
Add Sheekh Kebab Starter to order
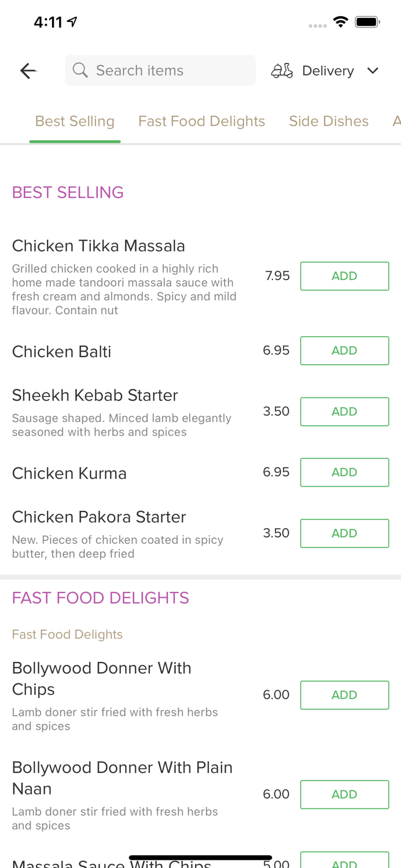point(344,411)
